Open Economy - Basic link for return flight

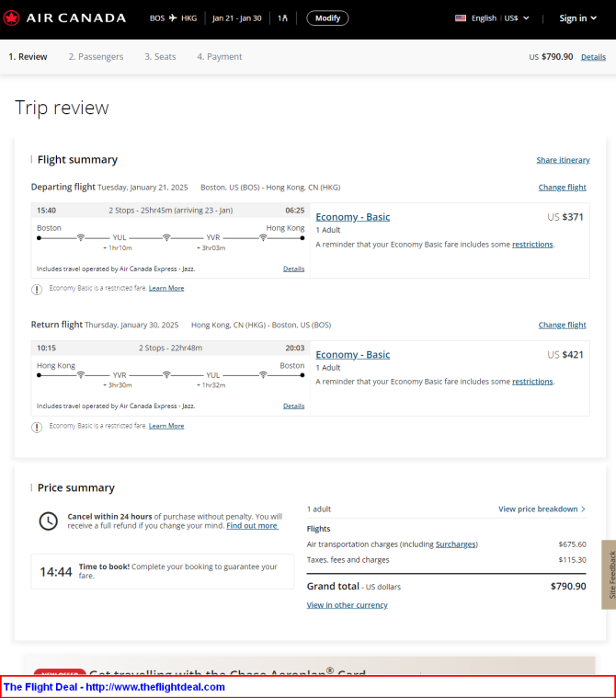click(352, 354)
